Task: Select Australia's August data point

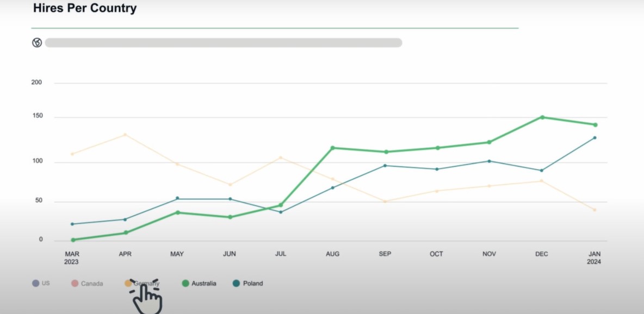Action: point(333,148)
